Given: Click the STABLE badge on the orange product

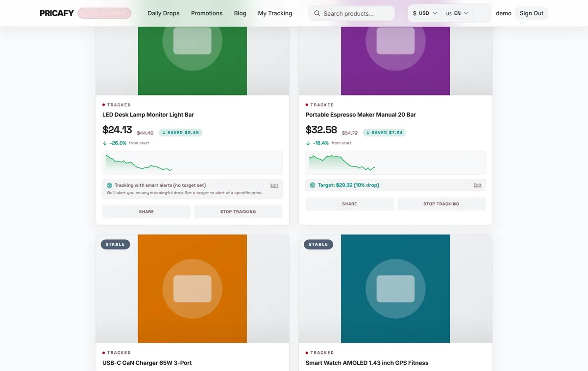Looking at the screenshot, I should coord(115,244).
